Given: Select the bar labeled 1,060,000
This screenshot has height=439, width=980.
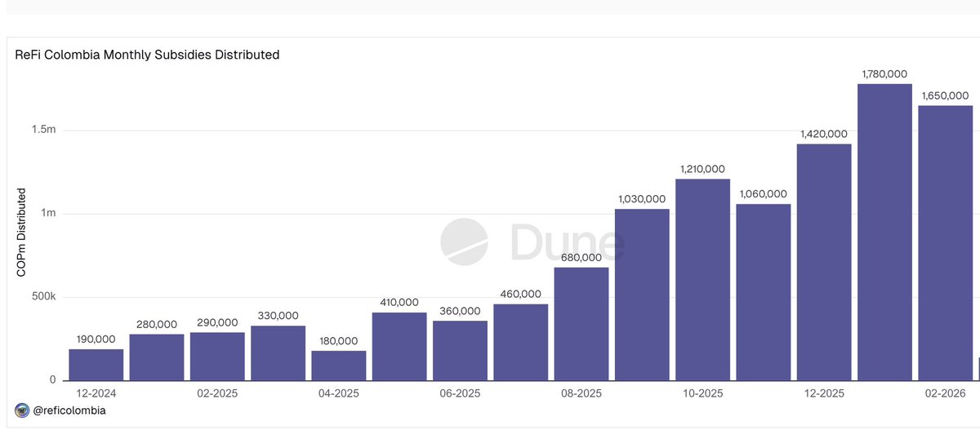Looking at the screenshot, I should tap(764, 292).
